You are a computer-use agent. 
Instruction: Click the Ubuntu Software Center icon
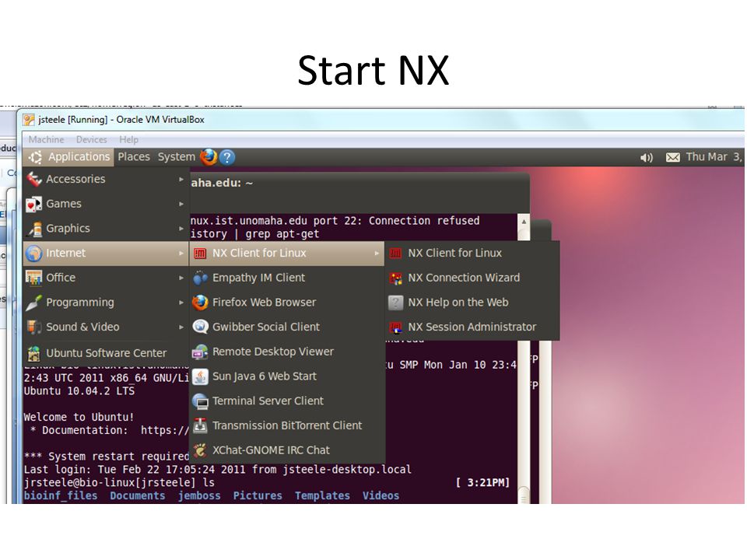tap(33, 353)
